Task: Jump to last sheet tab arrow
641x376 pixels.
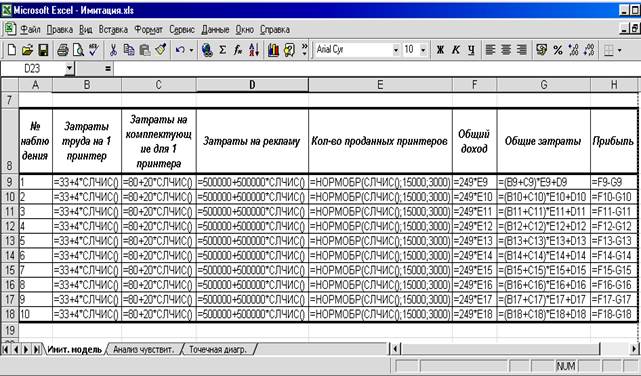Action: 36,349
